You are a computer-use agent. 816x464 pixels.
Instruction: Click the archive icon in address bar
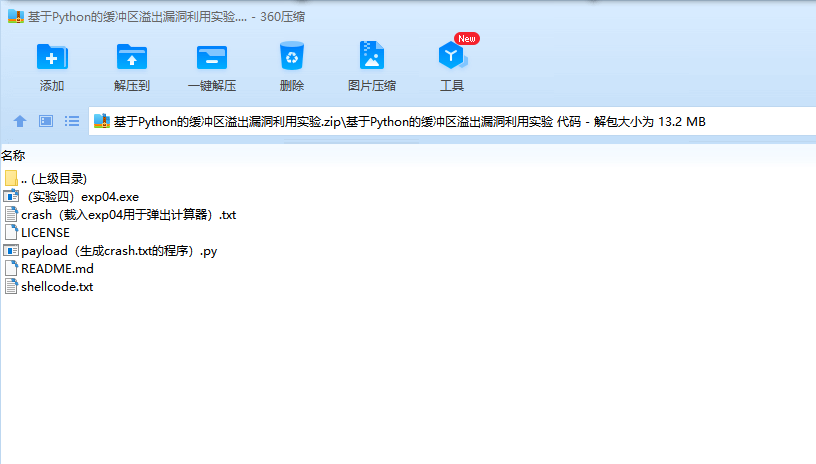point(101,121)
